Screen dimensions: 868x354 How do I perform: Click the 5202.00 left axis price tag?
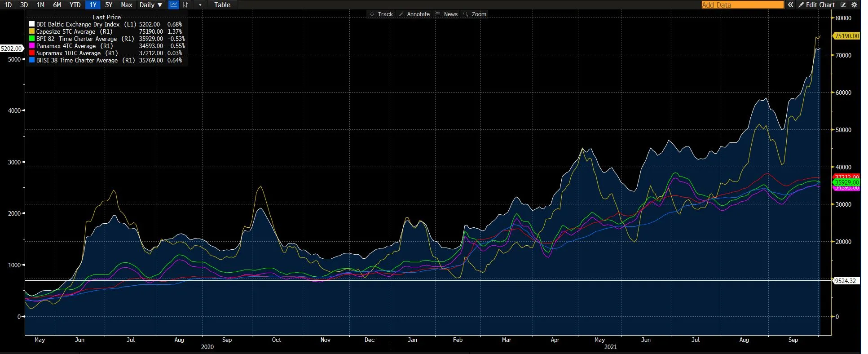[11, 49]
